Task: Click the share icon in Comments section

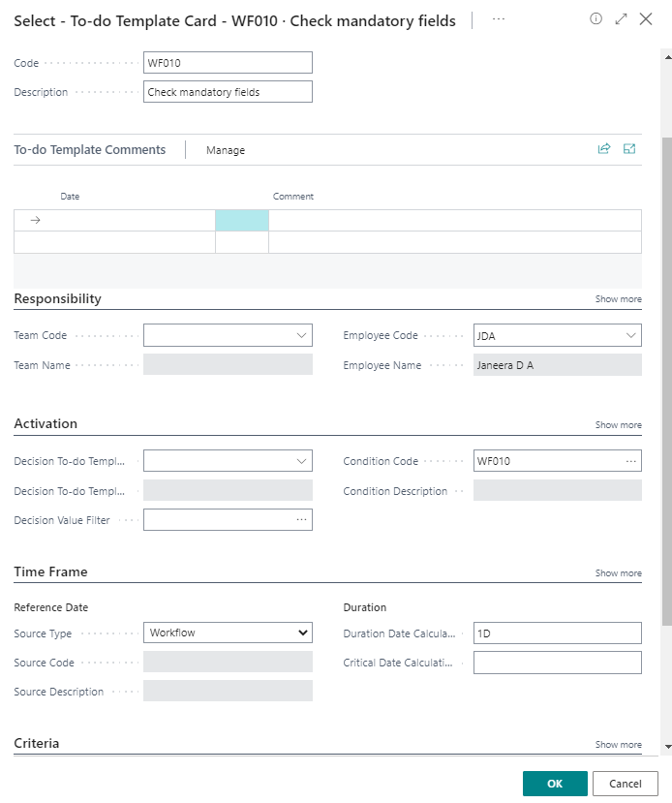Action: 604,149
